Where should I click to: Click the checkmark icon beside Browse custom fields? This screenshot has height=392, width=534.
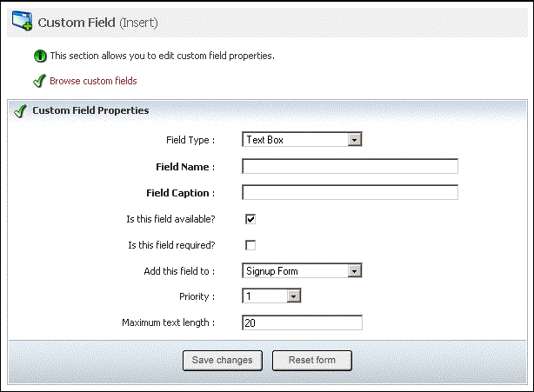pyautogui.click(x=39, y=81)
